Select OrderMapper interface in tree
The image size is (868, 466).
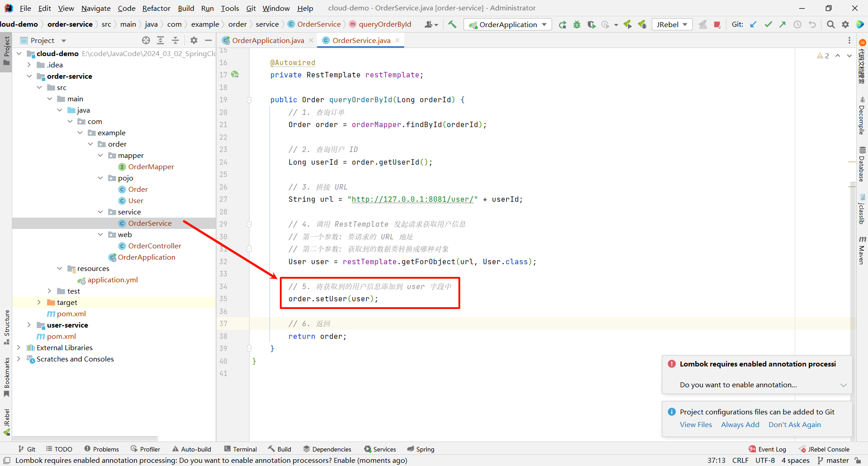click(151, 166)
